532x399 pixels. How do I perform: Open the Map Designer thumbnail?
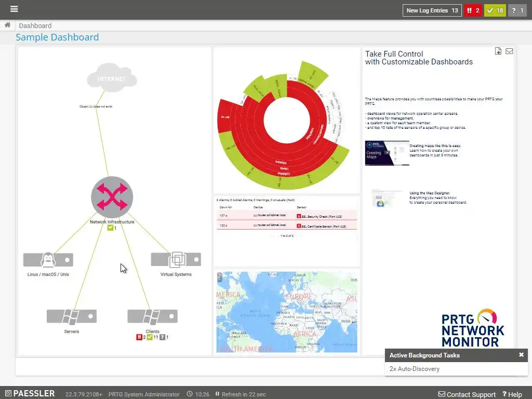tap(387, 198)
